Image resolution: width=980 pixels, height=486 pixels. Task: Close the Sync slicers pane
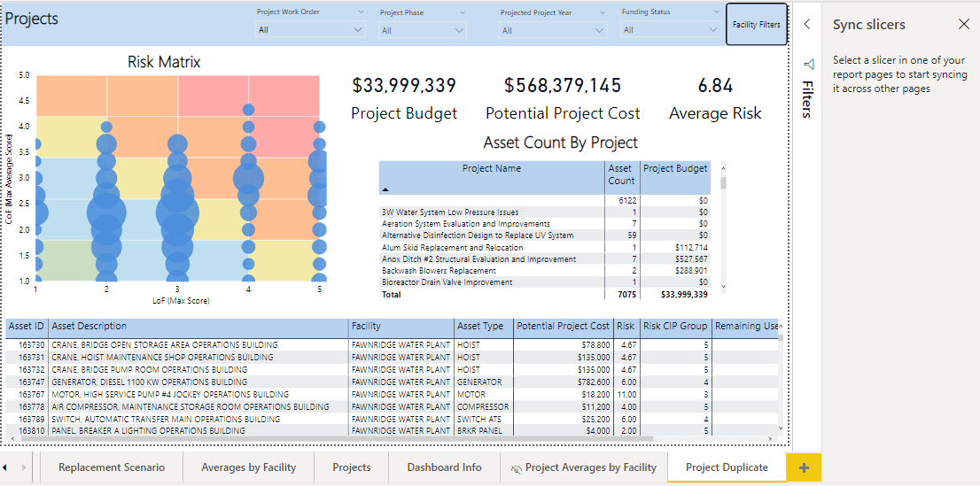[964, 25]
